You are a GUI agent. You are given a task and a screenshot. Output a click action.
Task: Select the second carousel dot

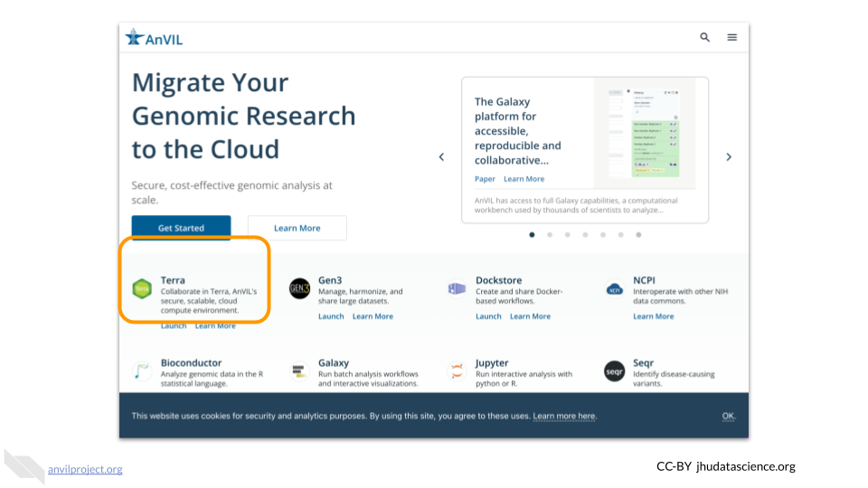550,235
